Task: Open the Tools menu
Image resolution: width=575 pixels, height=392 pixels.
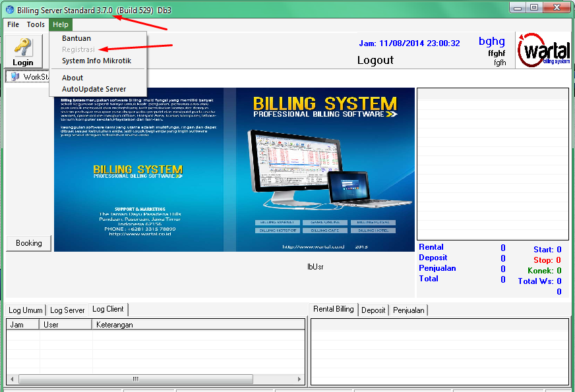Action: tap(36, 24)
